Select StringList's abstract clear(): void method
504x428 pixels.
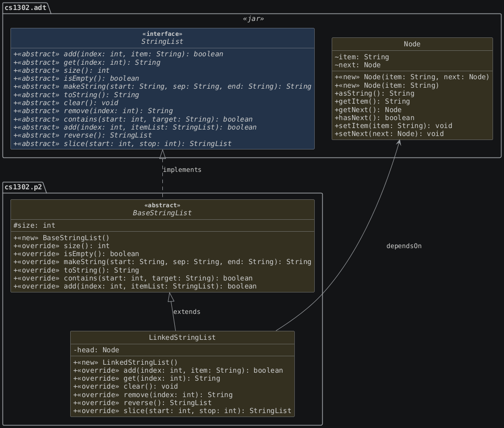click(66, 103)
